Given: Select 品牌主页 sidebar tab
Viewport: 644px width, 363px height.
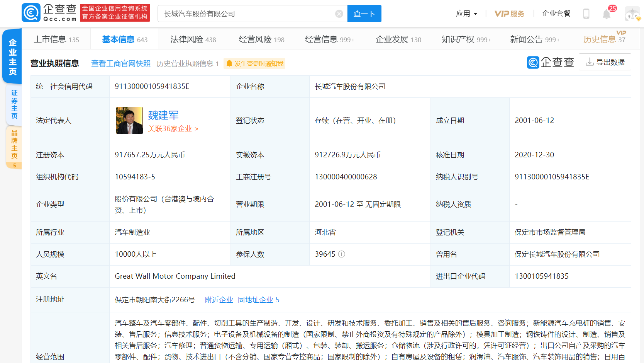Looking at the screenshot, I should point(14,147).
